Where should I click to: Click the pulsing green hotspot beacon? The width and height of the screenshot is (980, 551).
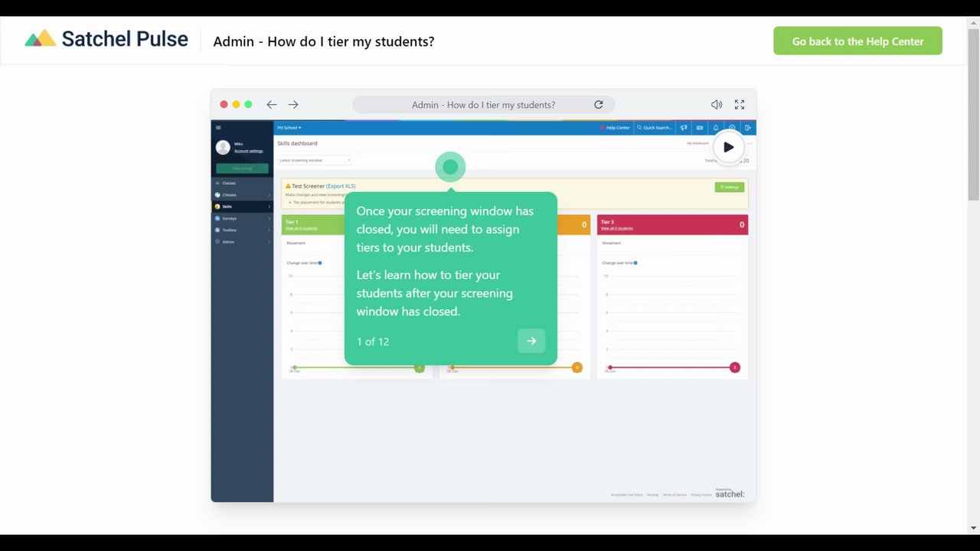450,167
